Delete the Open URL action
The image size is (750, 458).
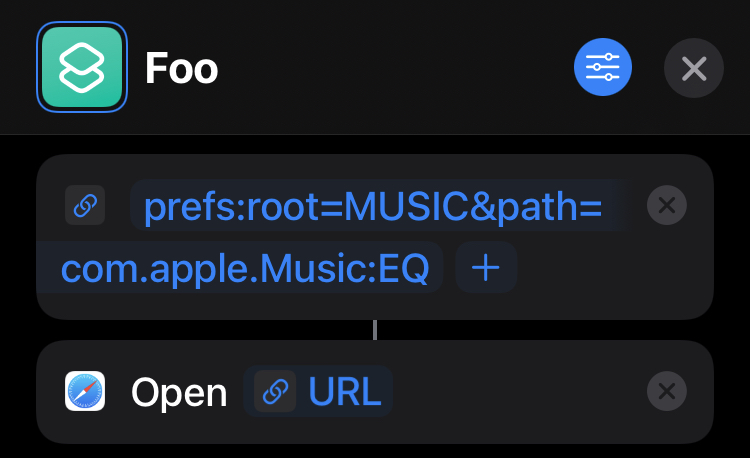click(667, 391)
